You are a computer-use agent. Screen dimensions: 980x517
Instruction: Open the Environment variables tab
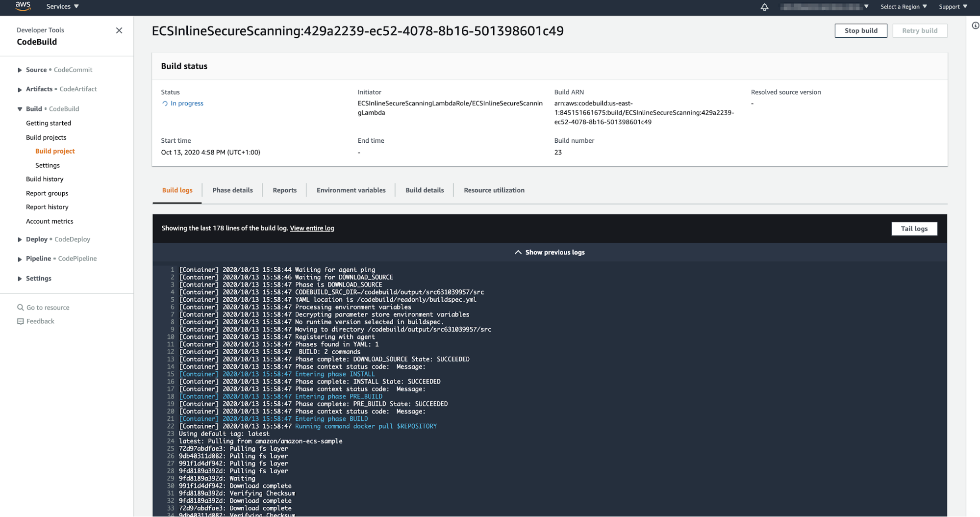coord(351,190)
